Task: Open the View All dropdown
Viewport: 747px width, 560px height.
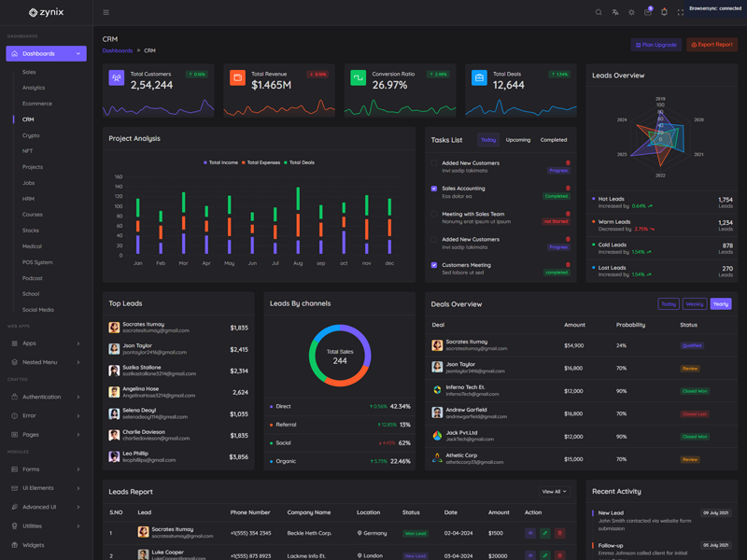Action: (554, 491)
